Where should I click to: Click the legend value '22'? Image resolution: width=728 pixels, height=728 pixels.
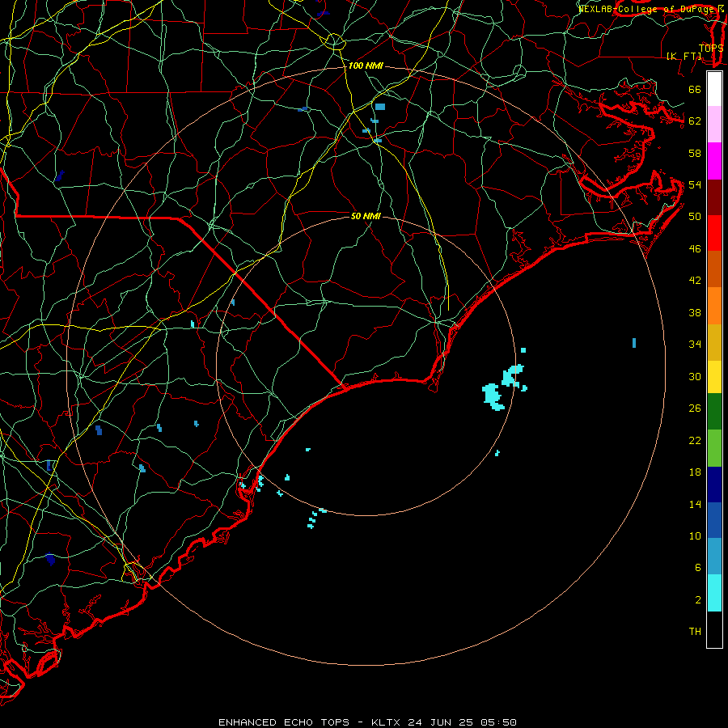[695, 441]
